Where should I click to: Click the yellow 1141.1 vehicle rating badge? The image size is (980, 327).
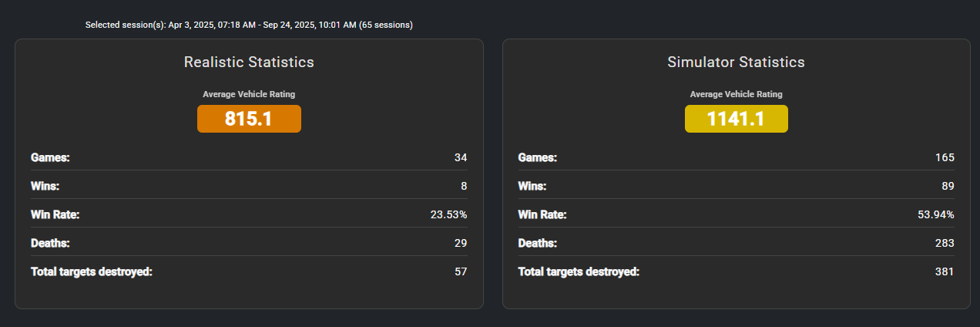[737, 119]
